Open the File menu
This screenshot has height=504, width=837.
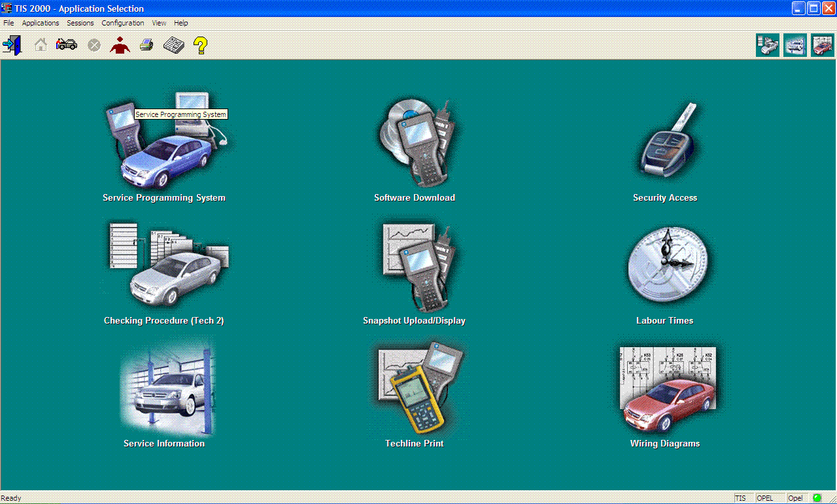(x=9, y=23)
